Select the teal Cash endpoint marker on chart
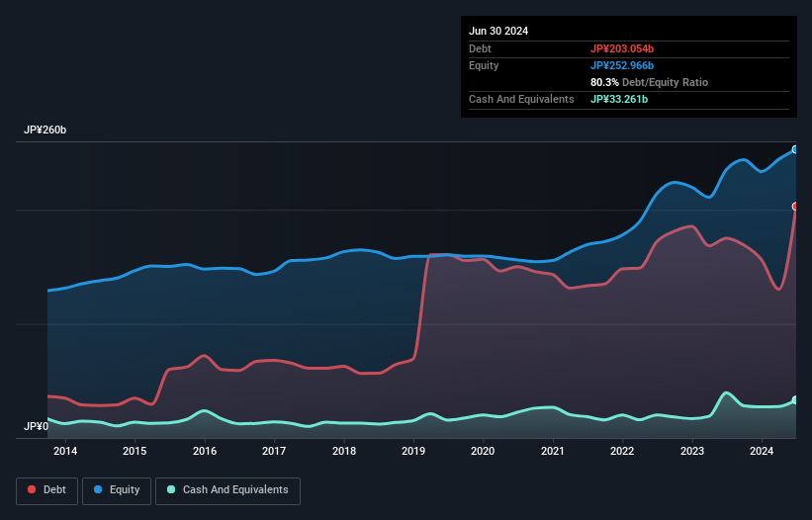 tap(795, 400)
